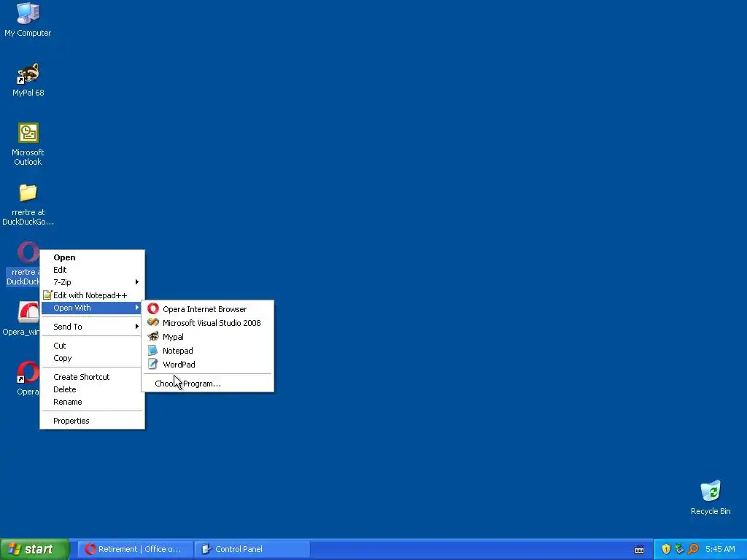
Task: Switch to Control Panel taskbar window
Action: point(252,549)
